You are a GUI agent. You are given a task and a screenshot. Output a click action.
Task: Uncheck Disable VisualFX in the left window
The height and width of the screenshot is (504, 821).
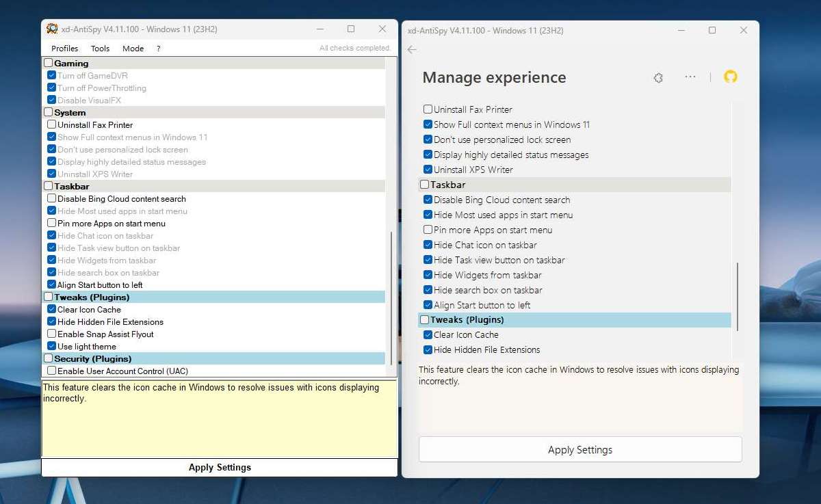[x=52, y=100]
